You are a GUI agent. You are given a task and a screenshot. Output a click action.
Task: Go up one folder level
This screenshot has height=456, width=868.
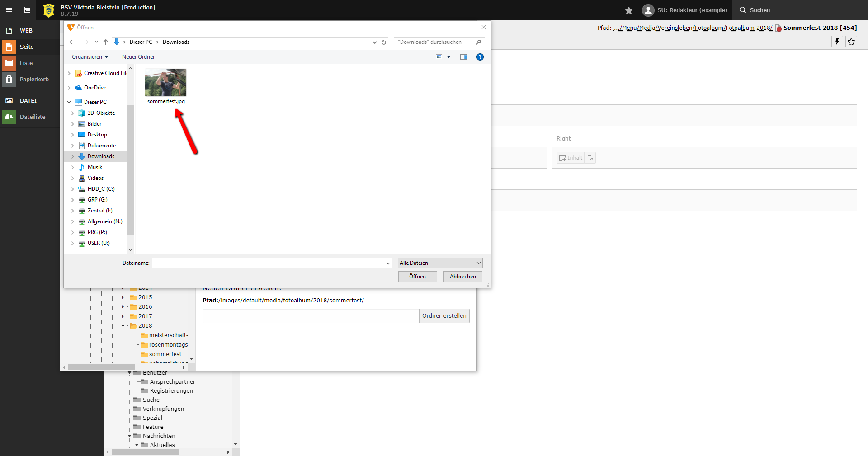[x=106, y=42]
